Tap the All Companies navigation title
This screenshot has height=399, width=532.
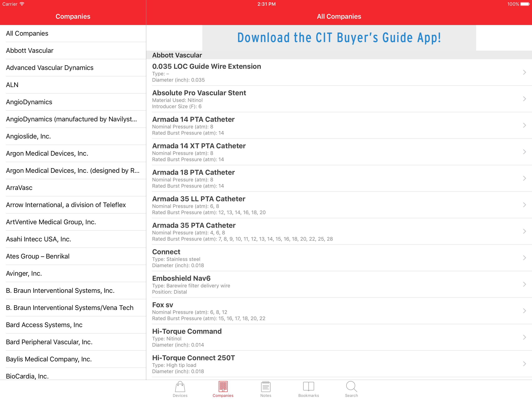339,16
